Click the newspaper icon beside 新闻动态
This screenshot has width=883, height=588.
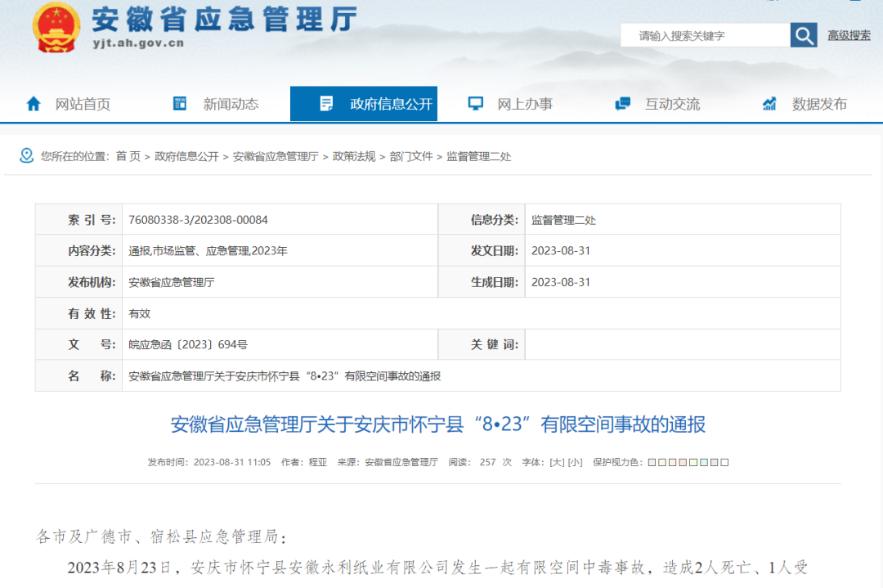(180, 104)
